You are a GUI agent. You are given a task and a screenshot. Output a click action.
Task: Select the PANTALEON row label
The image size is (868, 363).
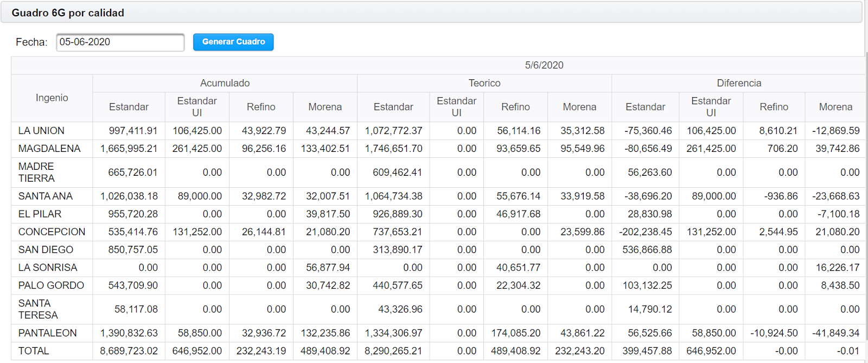coord(48,333)
